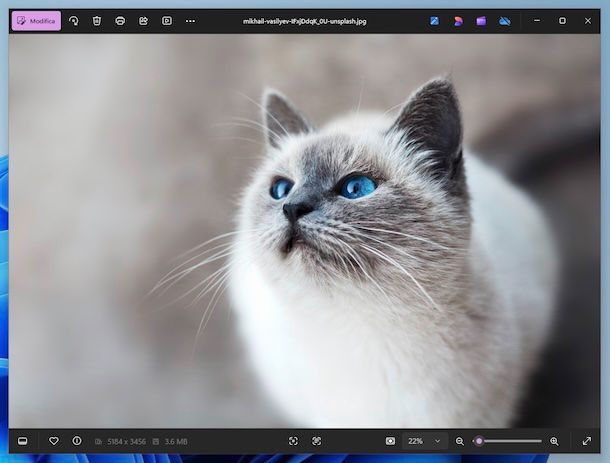Toggle the filmstrip view at bottom left
The image size is (610, 463).
[x=22, y=441]
